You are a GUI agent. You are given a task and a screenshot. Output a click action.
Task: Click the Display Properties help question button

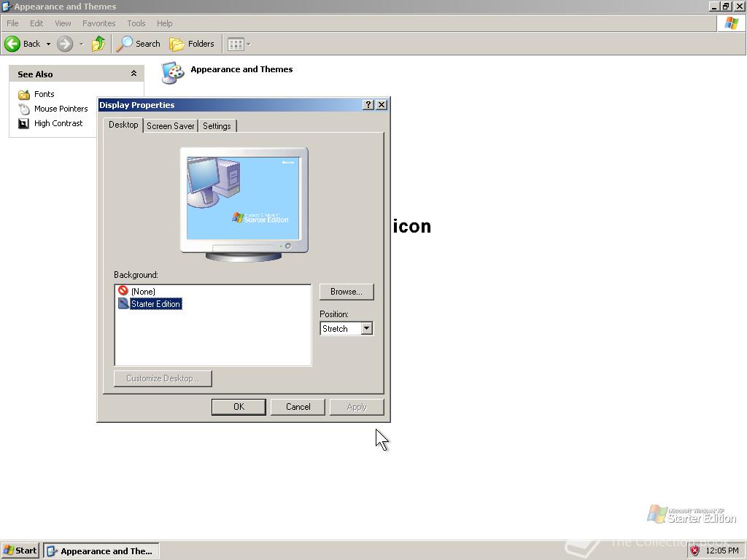tap(368, 105)
